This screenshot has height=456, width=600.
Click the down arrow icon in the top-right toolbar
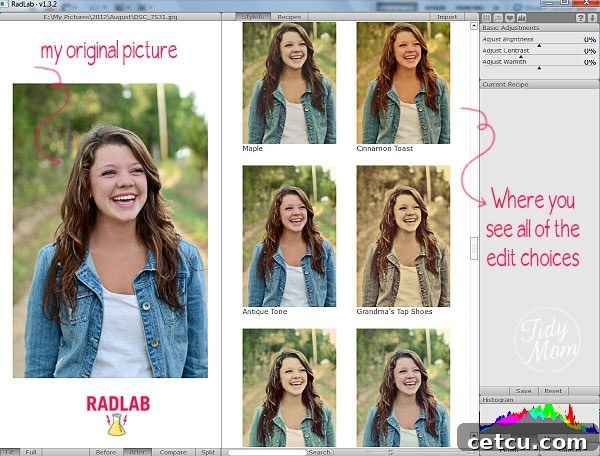click(x=593, y=18)
